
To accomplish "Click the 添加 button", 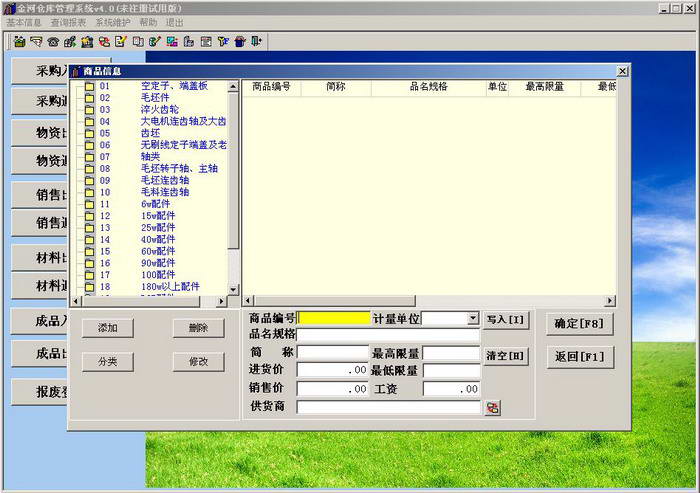I will [x=108, y=328].
